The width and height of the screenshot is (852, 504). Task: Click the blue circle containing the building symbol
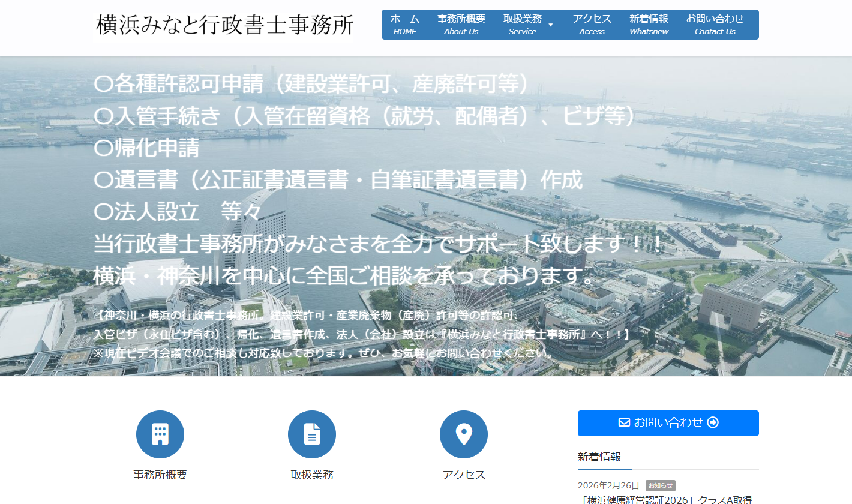click(x=160, y=434)
